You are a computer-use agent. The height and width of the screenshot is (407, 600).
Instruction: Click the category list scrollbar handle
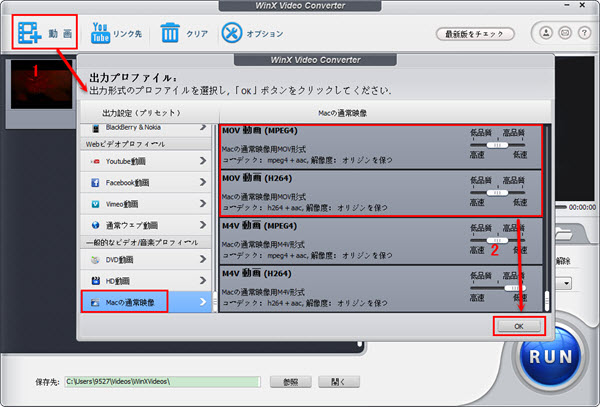215,302
